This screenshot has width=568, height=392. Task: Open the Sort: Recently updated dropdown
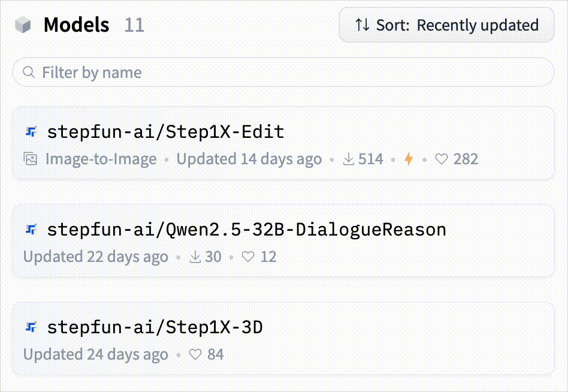pyautogui.click(x=446, y=25)
